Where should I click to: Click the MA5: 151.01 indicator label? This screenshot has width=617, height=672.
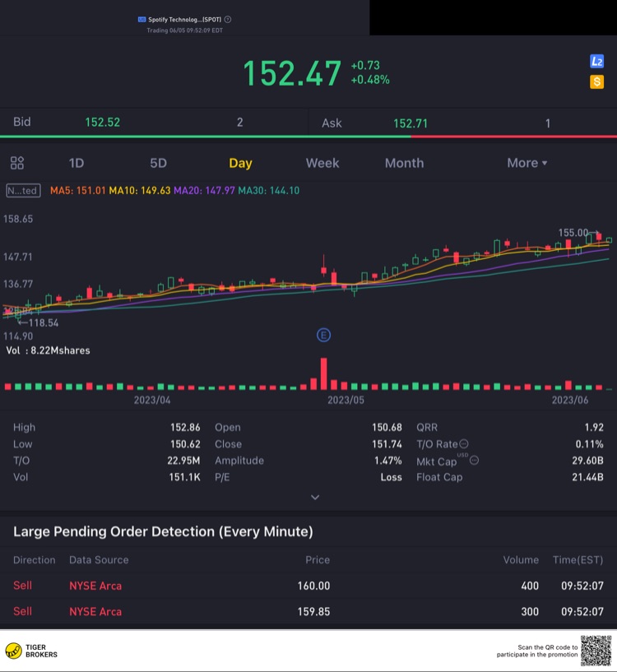(77, 190)
